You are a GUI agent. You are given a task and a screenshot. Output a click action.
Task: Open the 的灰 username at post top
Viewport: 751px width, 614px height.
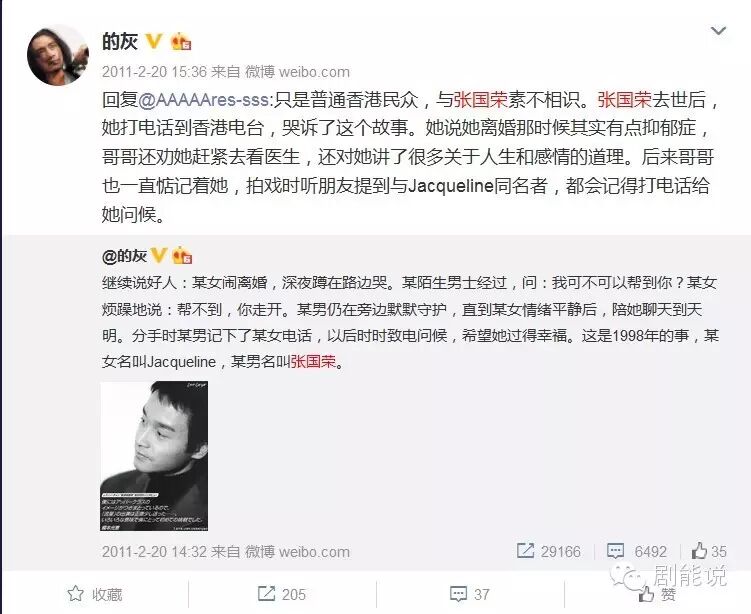(x=120, y=42)
